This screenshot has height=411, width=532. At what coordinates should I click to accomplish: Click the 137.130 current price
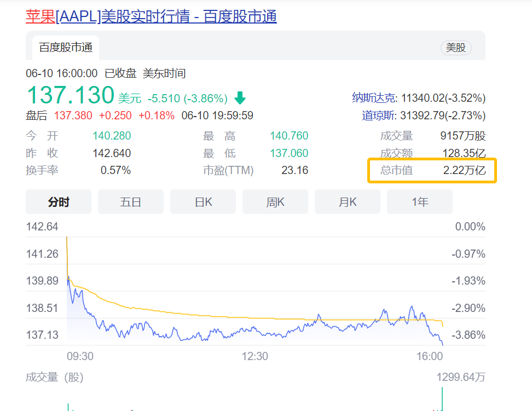[71, 95]
